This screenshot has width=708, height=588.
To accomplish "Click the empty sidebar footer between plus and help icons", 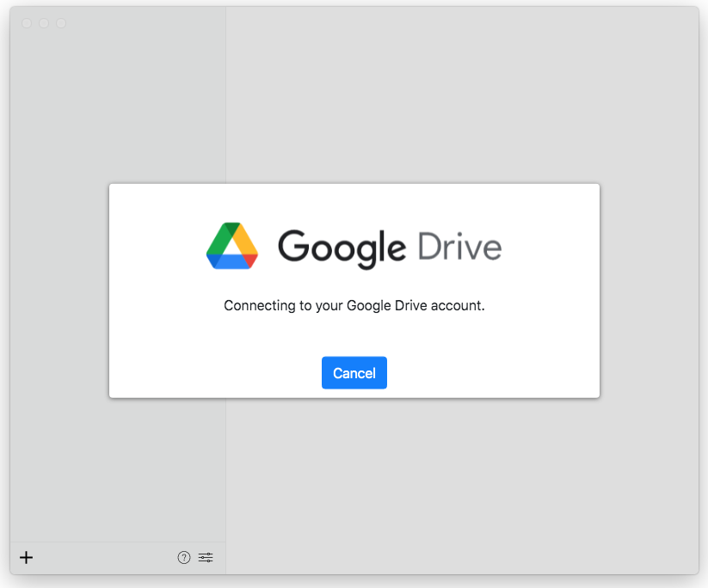I will tap(103, 558).
